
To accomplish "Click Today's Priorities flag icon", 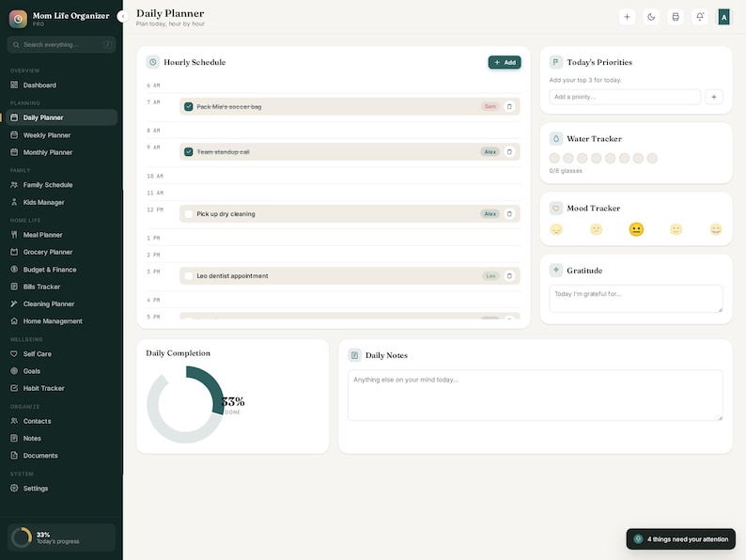I will 555,62.
